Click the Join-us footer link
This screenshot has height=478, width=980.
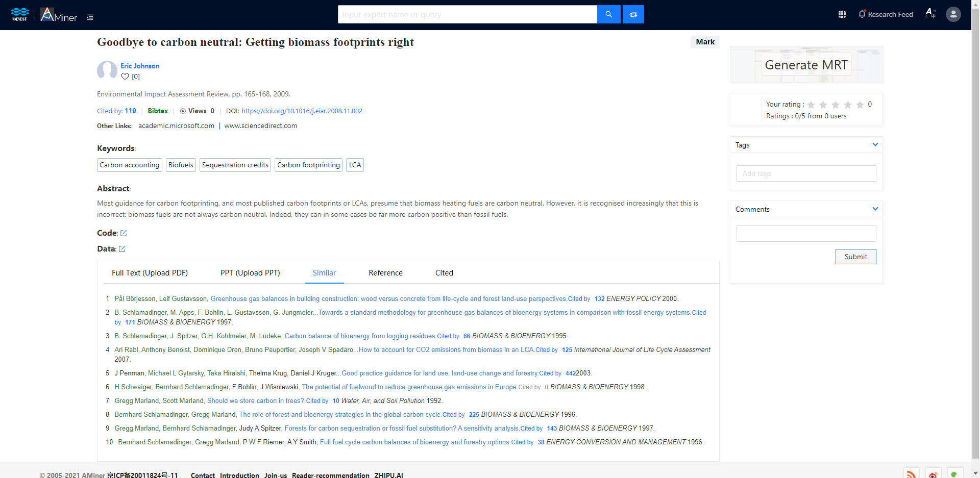point(276,475)
